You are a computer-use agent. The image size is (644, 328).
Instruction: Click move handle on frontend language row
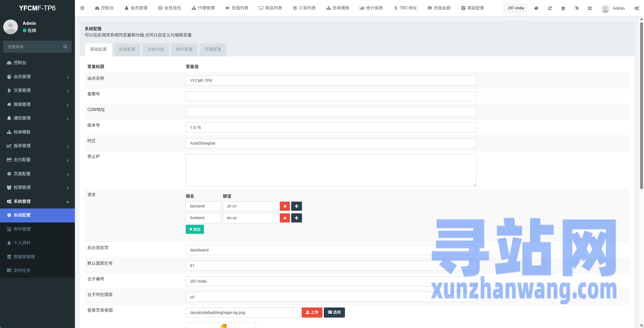click(296, 218)
